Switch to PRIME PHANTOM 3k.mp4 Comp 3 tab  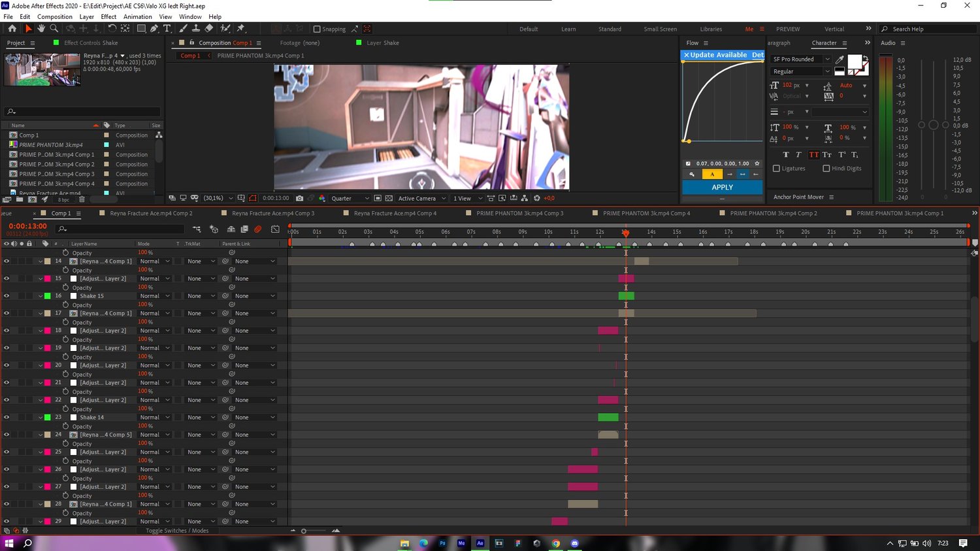(519, 213)
